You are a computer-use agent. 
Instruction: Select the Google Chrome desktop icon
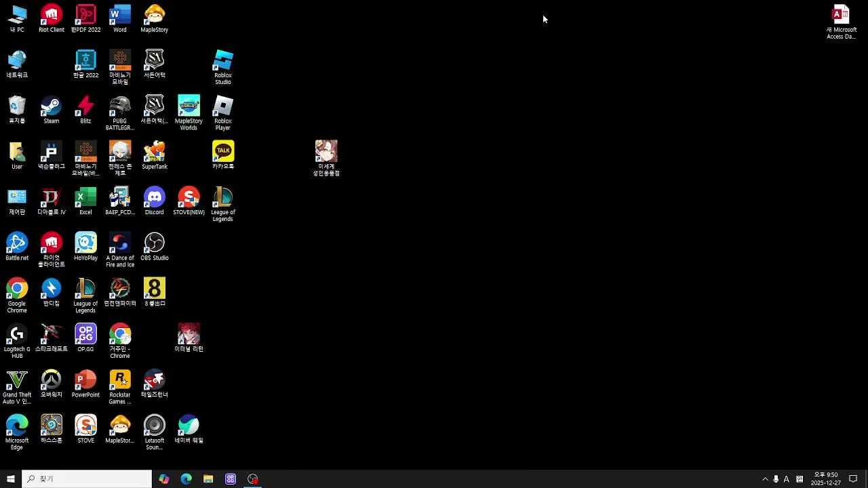pyautogui.click(x=17, y=296)
